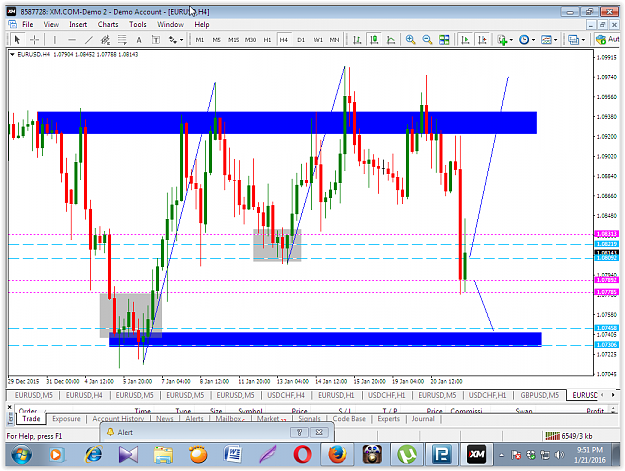The height and width of the screenshot is (471, 625).
Task: Toggle Bar Chart display mode
Action: (x=357, y=39)
